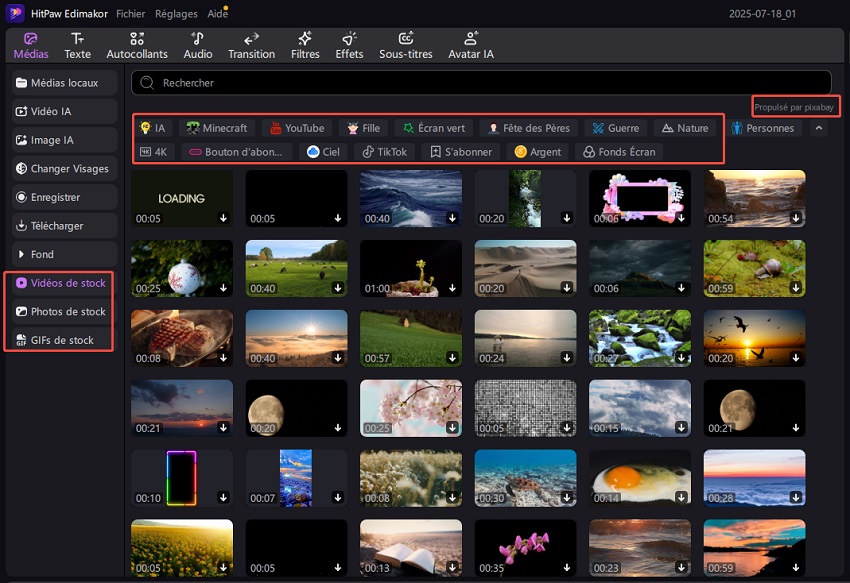
Task: Collapse the category tags with chevron
Action: coord(818,128)
